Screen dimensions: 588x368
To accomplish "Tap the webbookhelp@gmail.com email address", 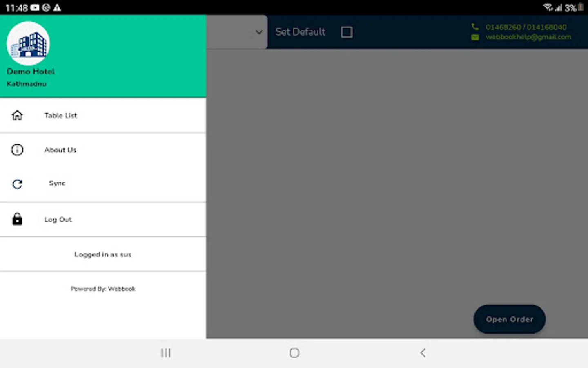I will tap(528, 37).
